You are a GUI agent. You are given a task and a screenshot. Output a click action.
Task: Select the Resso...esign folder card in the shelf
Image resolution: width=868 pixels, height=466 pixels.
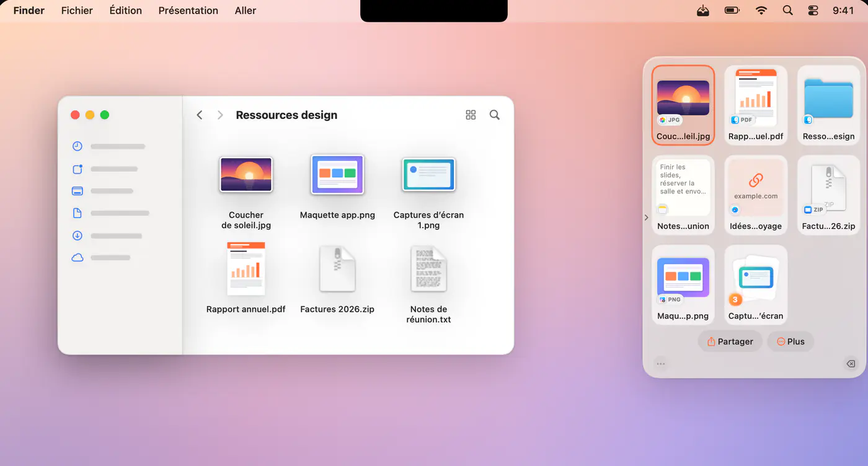(829, 105)
